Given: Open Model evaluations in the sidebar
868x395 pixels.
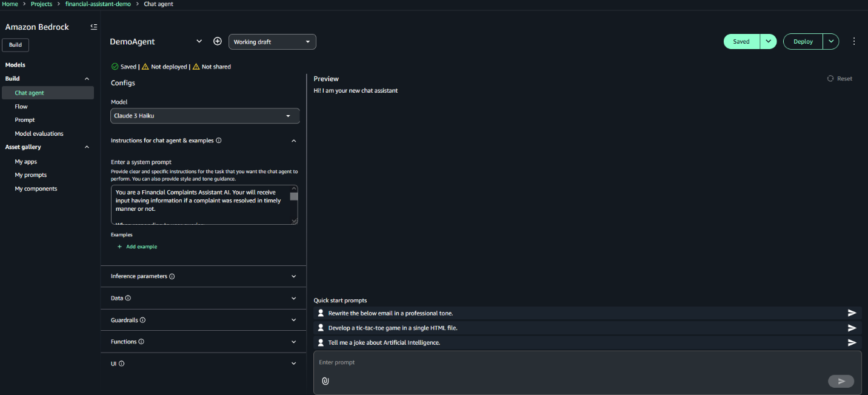Looking at the screenshot, I should tap(39, 133).
